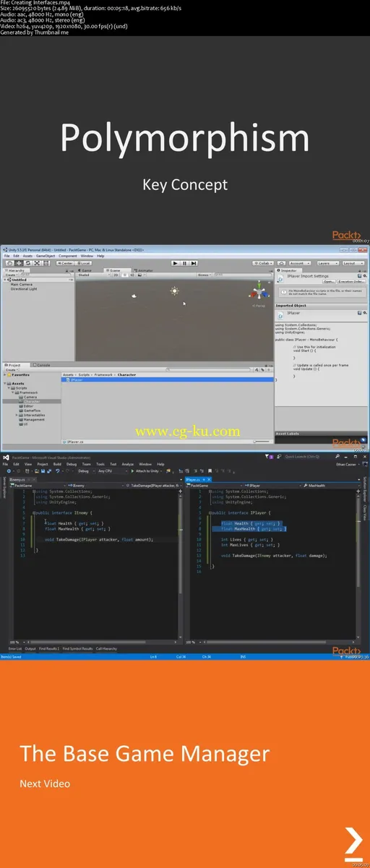The height and width of the screenshot is (868, 370).
Task: Select Unity's Move tool in toolbar
Action: pyautogui.click(x=19, y=263)
